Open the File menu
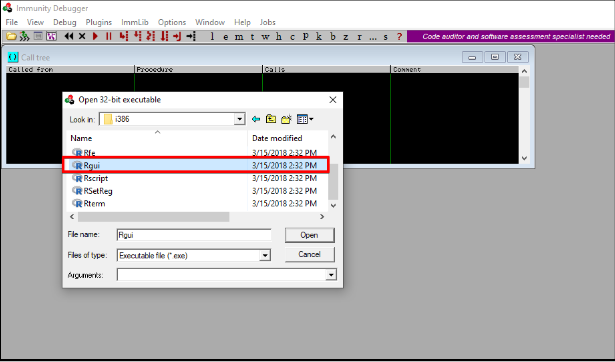This screenshot has height=362, width=615. pyautogui.click(x=12, y=22)
